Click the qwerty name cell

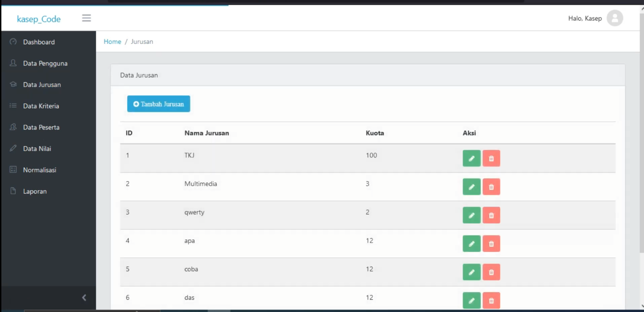194,212
